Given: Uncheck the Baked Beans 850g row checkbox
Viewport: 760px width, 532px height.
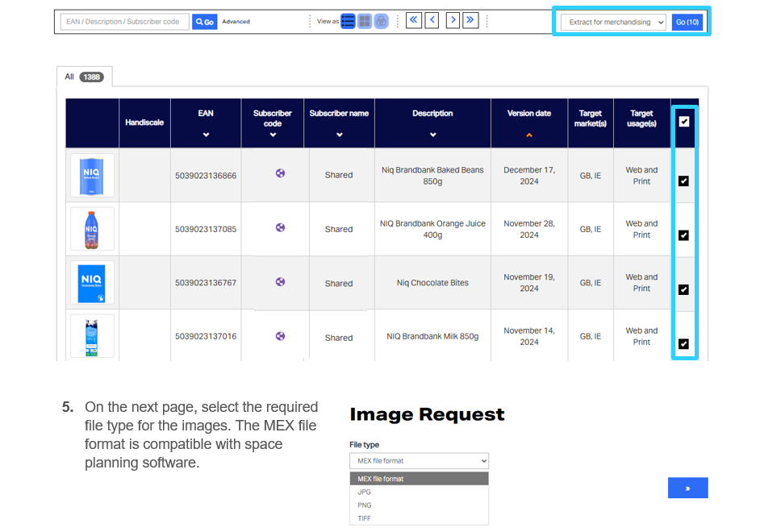Looking at the screenshot, I should click(683, 181).
